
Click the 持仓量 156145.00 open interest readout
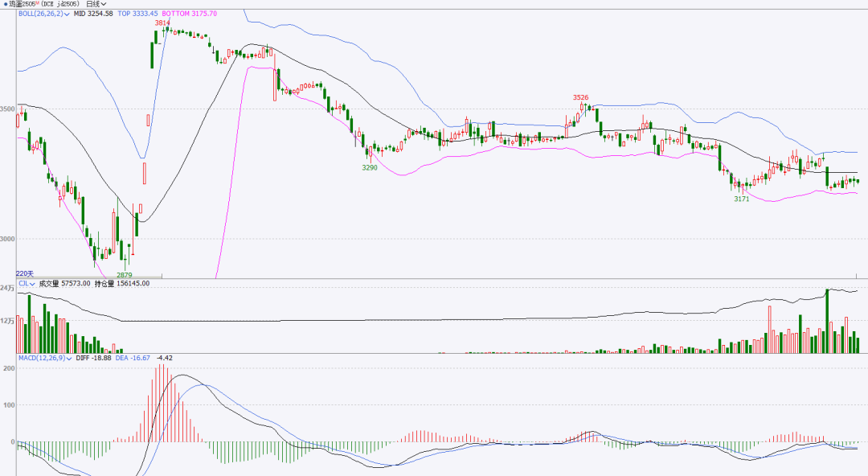[x=121, y=283]
